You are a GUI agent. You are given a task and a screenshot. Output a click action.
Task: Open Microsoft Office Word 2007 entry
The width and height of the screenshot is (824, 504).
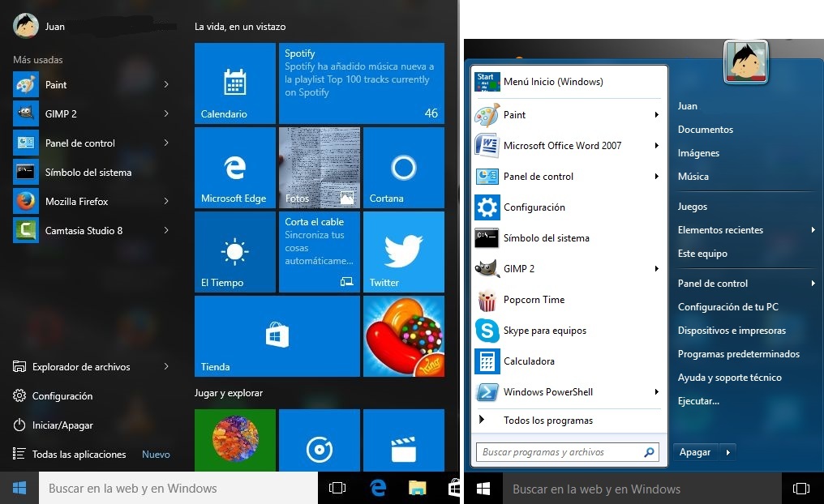coord(568,145)
